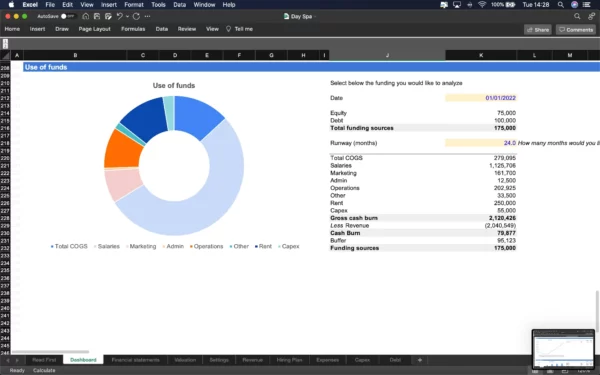This screenshot has height=375, width=600.
Task: Click the collaboration people icon in title bar
Action: (592, 16)
